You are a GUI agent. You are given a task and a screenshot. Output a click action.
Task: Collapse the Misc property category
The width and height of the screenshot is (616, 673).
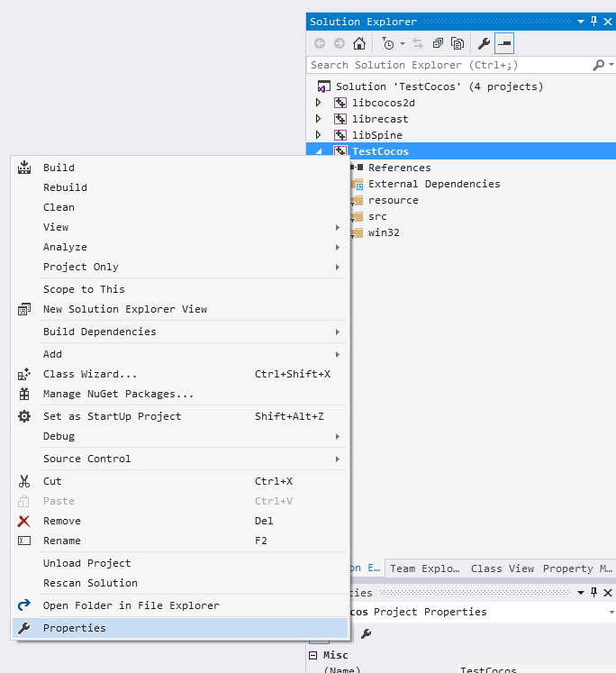pyautogui.click(x=313, y=655)
